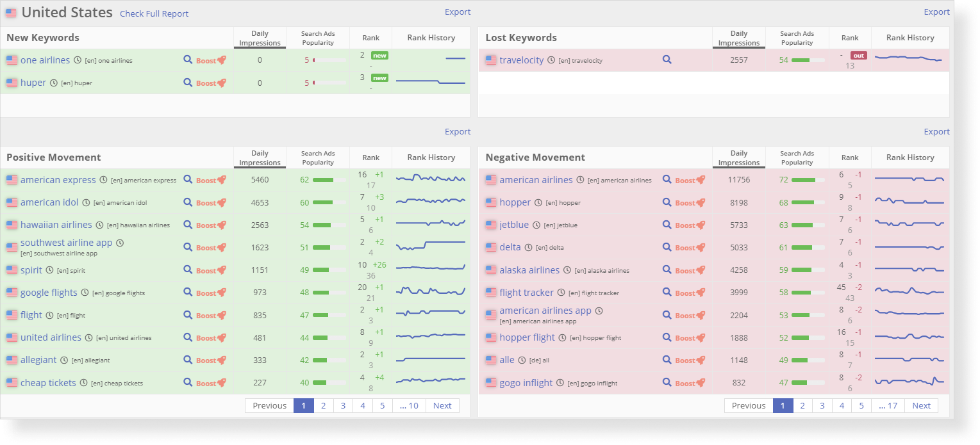This screenshot has width=980, height=445.
Task: Click the history clock icon beside one airlines
Action: (x=78, y=60)
